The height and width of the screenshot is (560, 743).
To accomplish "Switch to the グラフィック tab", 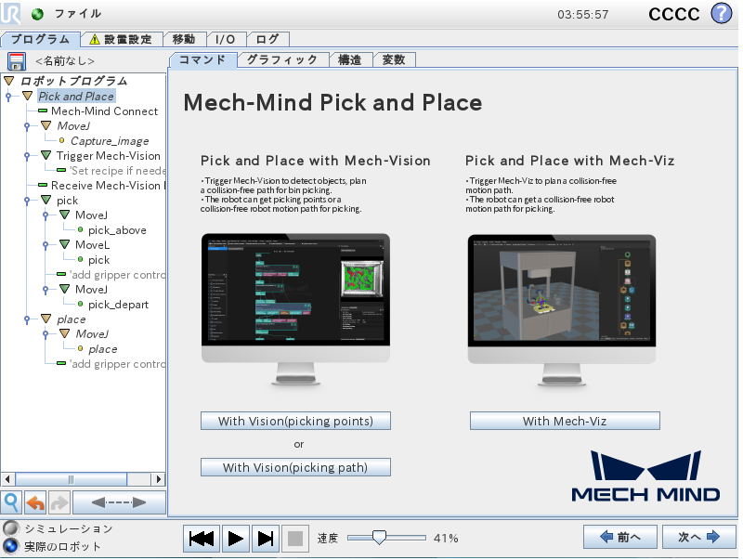I will coord(283,60).
